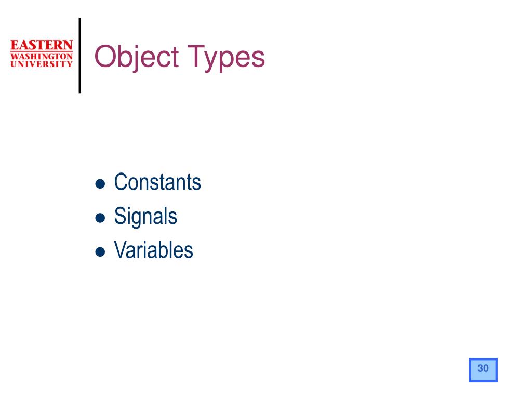The height and width of the screenshot is (399, 532).
Task: Select the Signals bullet text
Action: tap(145, 217)
